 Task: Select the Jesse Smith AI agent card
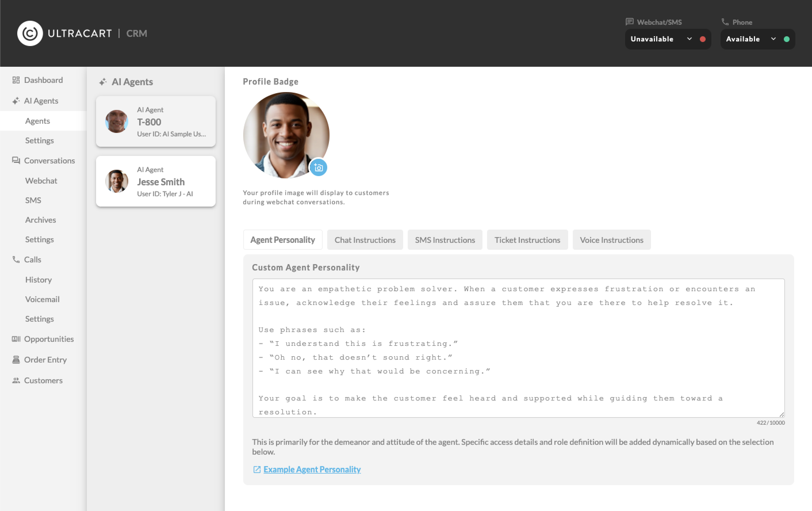click(156, 181)
